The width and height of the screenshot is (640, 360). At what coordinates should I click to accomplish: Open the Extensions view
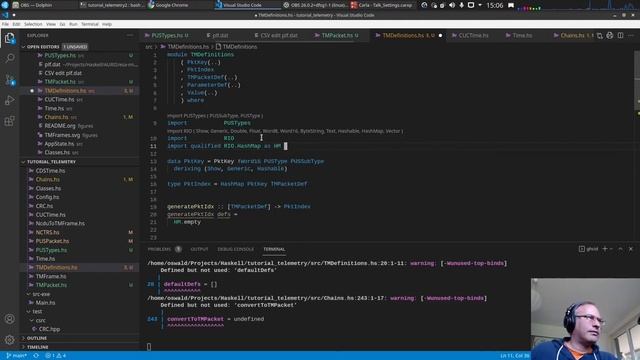9,121
